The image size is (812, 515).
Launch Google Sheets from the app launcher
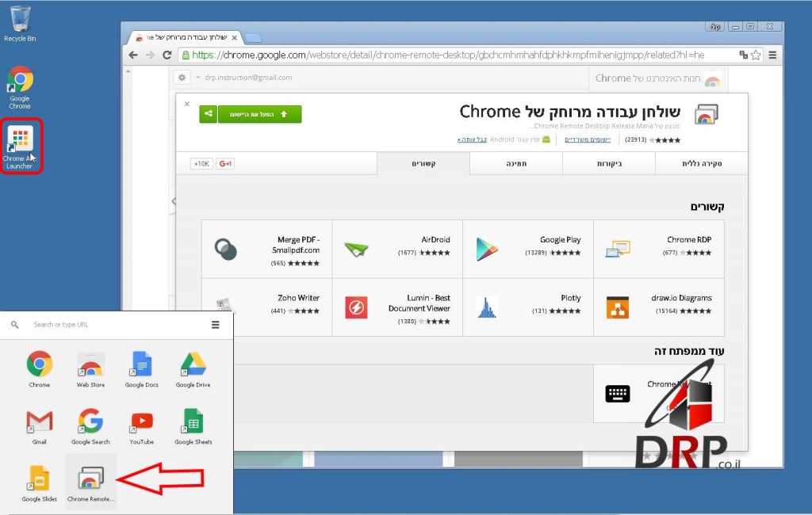[x=193, y=423]
